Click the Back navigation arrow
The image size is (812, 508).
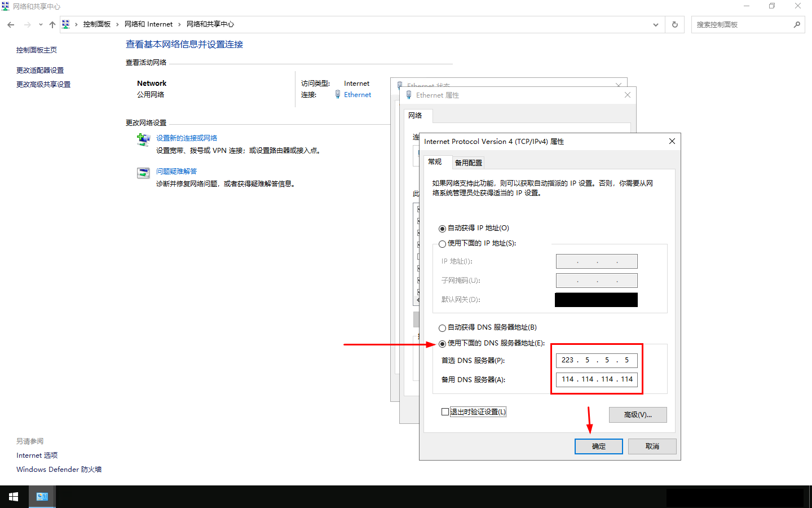tap(11, 25)
